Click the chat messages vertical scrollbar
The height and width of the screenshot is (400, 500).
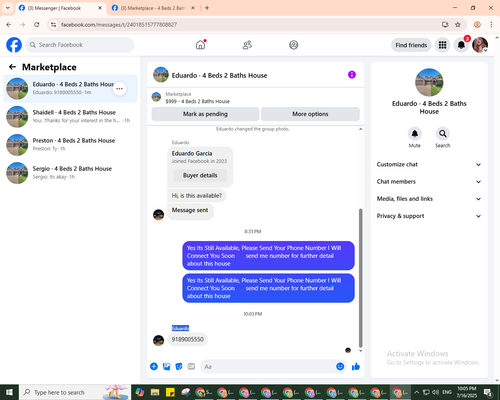(x=360, y=278)
